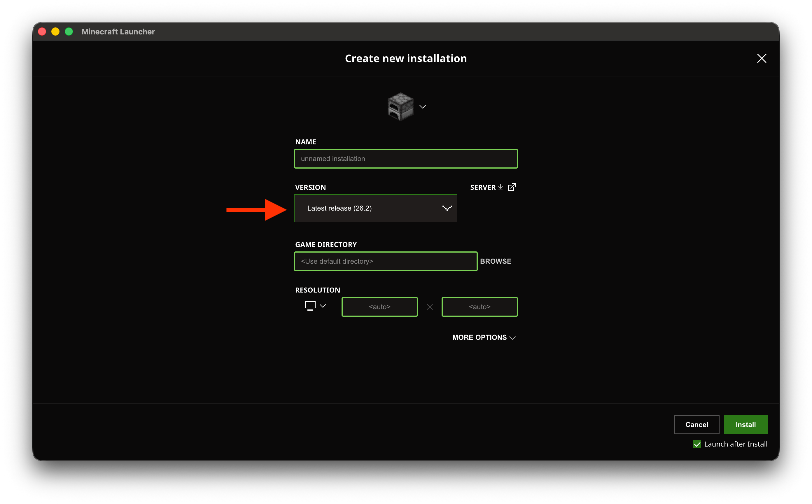This screenshot has height=504, width=812.
Task: Click the monitor resolution preset icon
Action: click(x=310, y=306)
